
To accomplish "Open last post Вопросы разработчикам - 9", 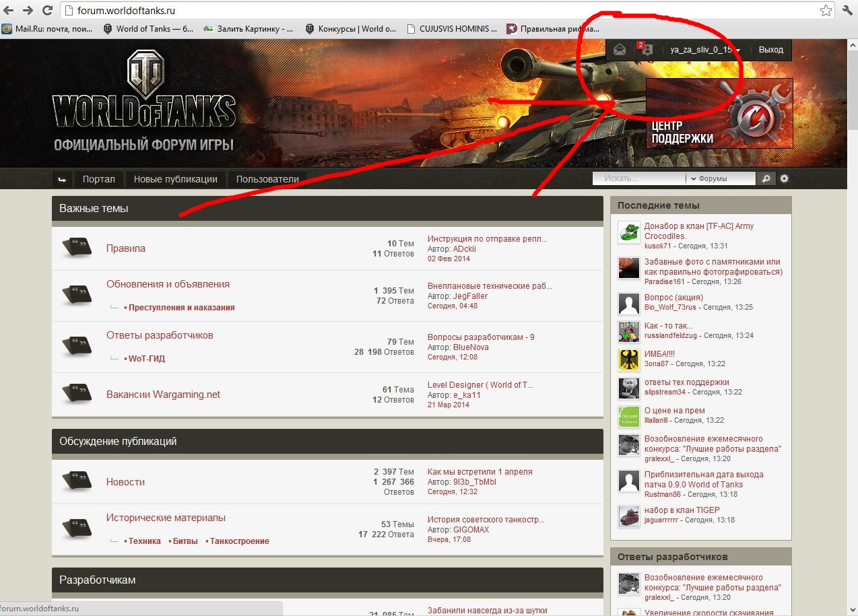I will point(481,337).
